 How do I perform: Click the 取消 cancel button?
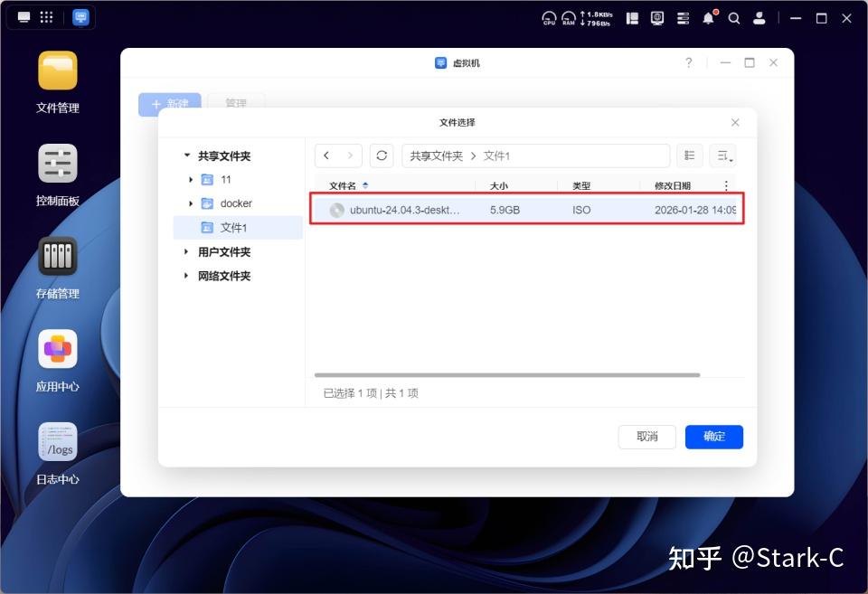pyautogui.click(x=647, y=436)
